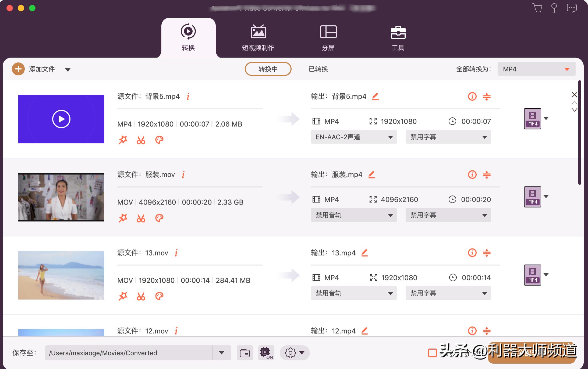
Task: Expand the 禁用字幕 subtitle dropdown for 服装.mp4
Action: pos(448,215)
